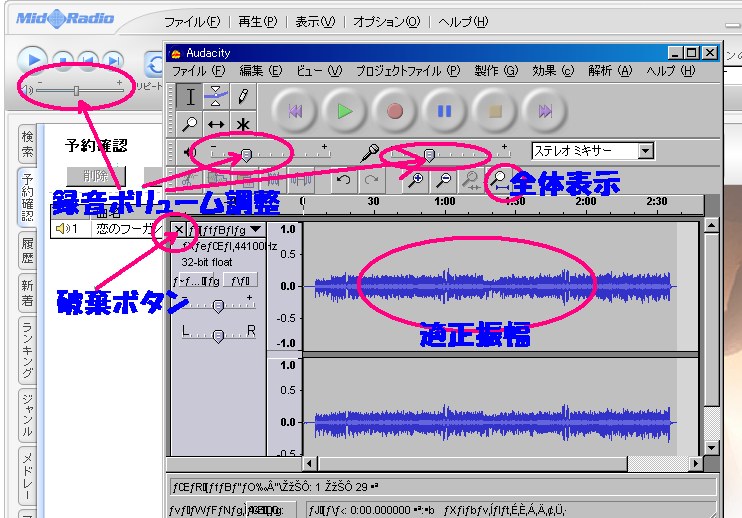Open MidRadio ファイル(F) menu
Screen dimensions: 742x518
(x=192, y=22)
